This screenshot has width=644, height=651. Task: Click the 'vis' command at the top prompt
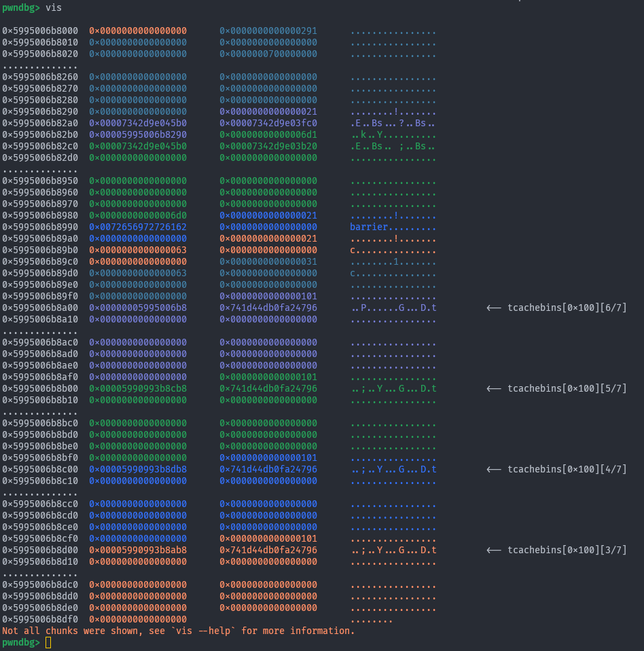tap(53, 7)
